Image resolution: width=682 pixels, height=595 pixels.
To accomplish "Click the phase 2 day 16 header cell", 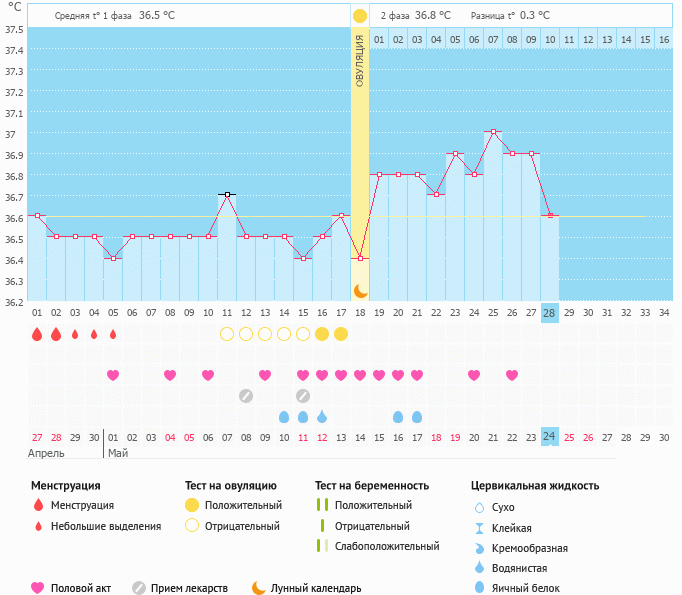I will click(663, 40).
